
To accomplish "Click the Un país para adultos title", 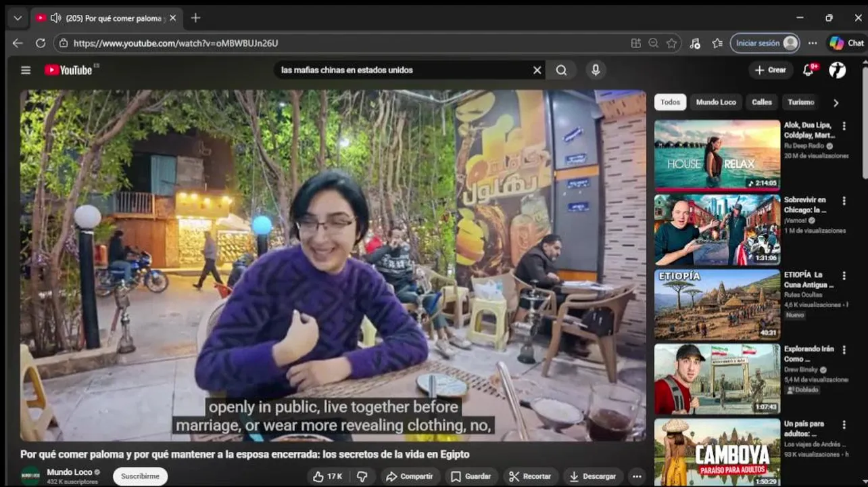I will [804, 428].
